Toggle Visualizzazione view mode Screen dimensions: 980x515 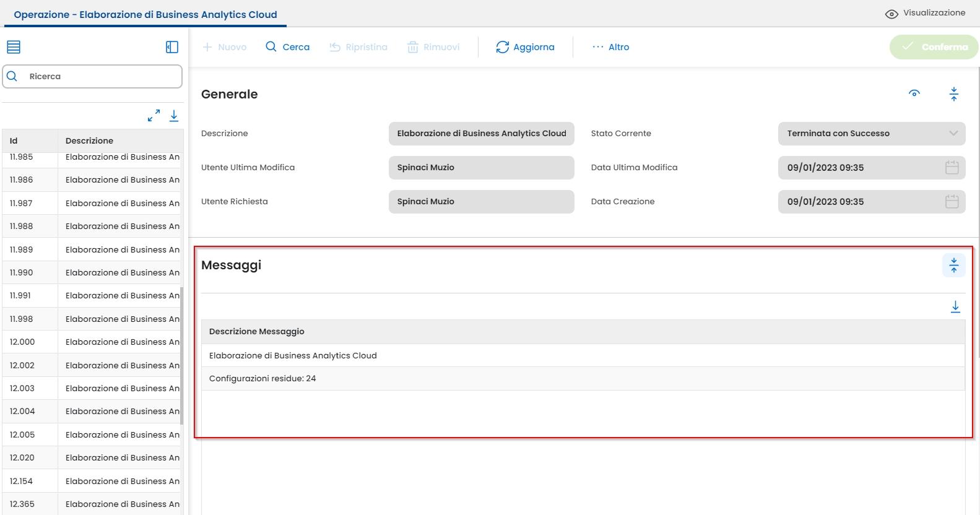point(925,14)
